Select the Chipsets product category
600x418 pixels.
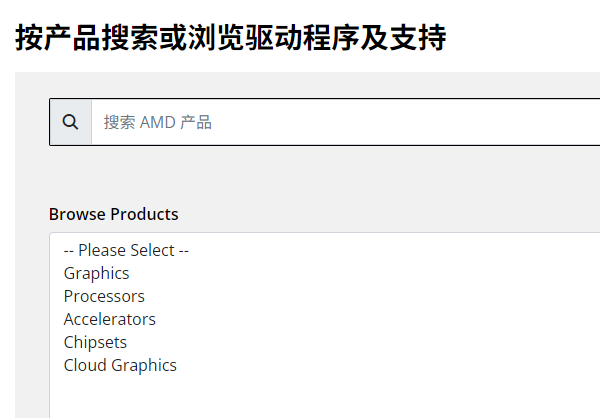pos(95,342)
